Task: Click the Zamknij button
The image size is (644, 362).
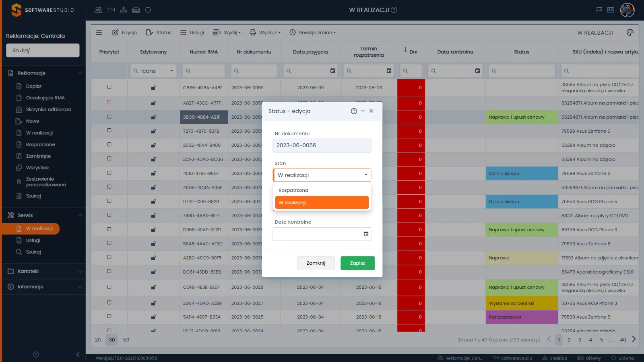Action: point(316,263)
